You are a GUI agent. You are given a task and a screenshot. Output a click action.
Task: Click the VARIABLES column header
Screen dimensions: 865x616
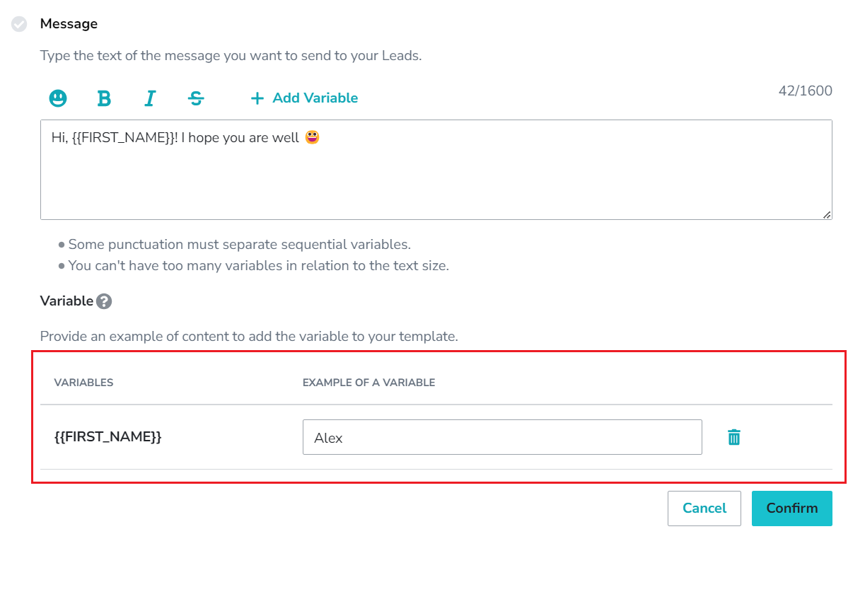85,382
